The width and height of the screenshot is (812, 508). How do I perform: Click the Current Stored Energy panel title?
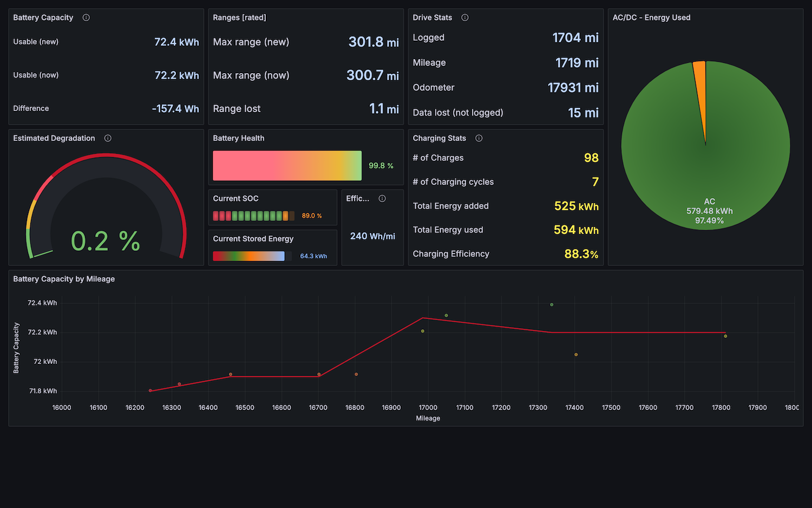tap(253, 239)
